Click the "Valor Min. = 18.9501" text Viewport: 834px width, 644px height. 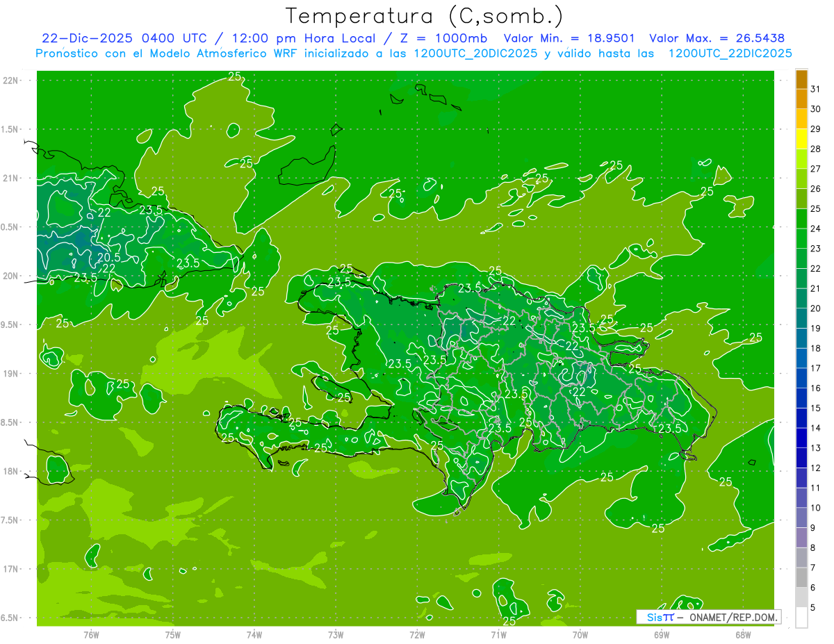[x=569, y=38]
